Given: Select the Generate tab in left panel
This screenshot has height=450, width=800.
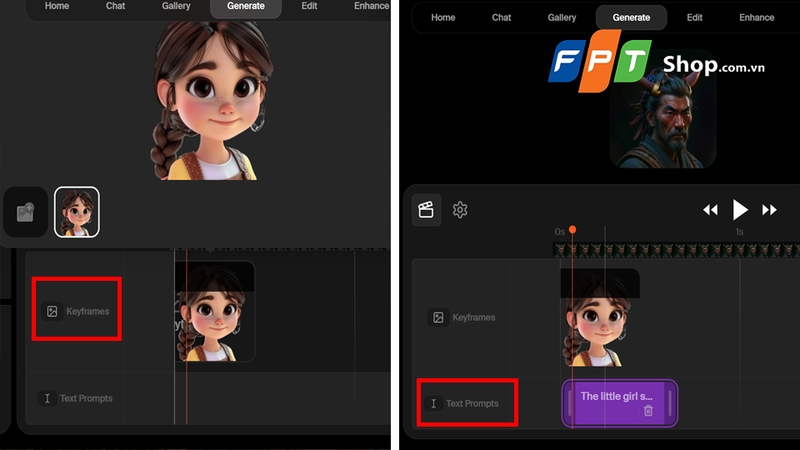Looking at the screenshot, I should [246, 7].
